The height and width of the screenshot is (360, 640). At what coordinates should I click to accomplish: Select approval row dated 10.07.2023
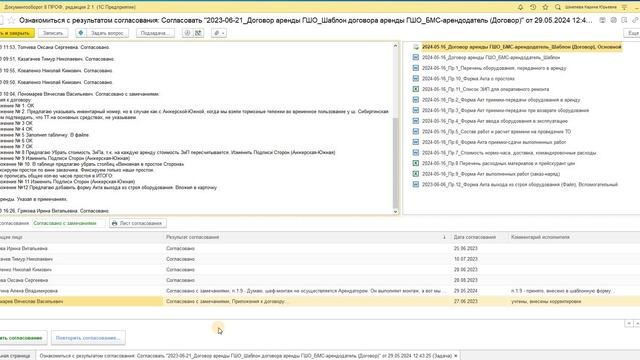click(320, 259)
